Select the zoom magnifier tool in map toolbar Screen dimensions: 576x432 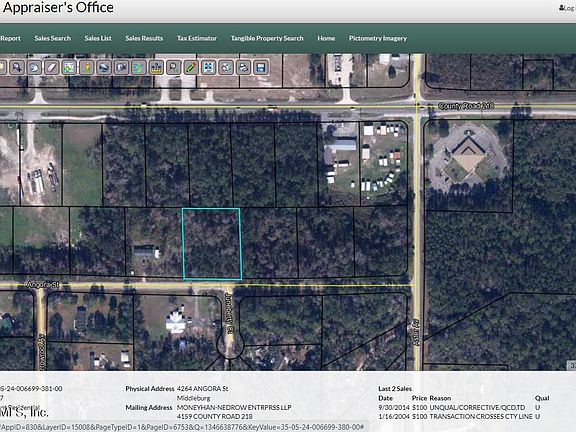pos(17,68)
